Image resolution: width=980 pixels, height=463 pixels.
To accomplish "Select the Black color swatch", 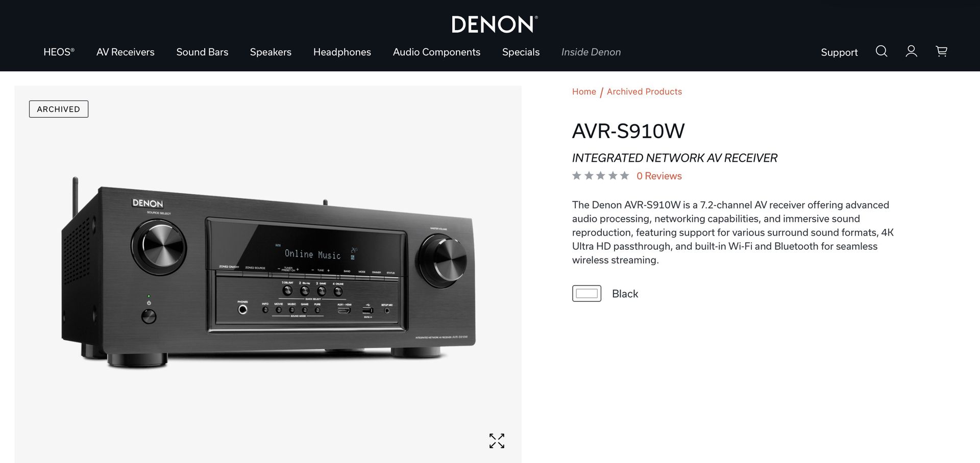I will [x=586, y=294].
